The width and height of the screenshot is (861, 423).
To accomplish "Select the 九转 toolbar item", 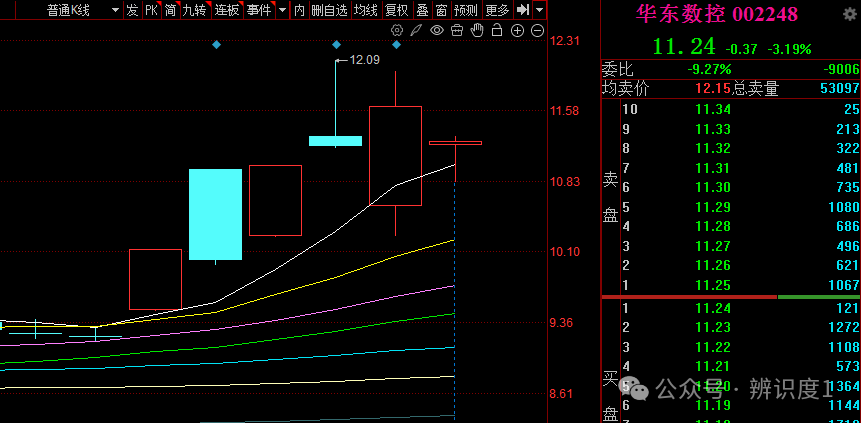I will tap(194, 10).
